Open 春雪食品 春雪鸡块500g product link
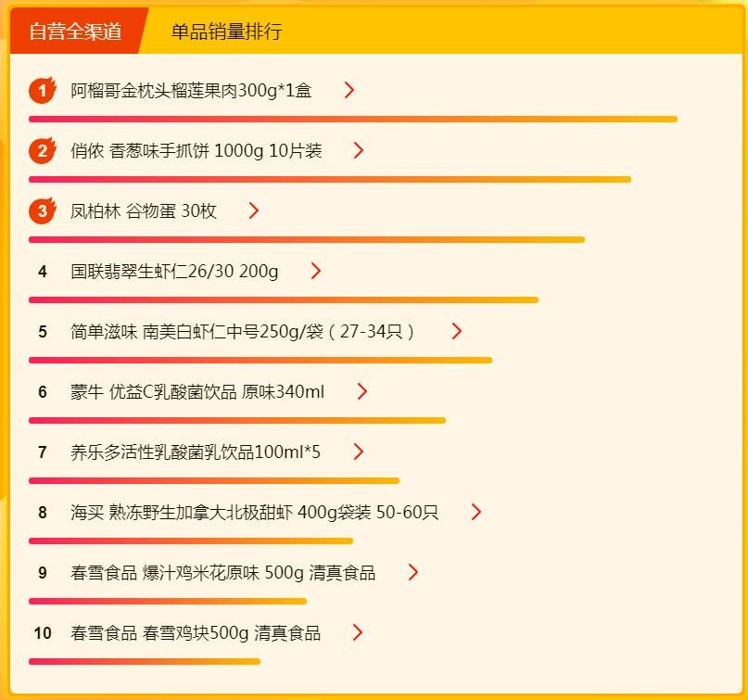Screen dimensions: 748x700 (196, 633)
